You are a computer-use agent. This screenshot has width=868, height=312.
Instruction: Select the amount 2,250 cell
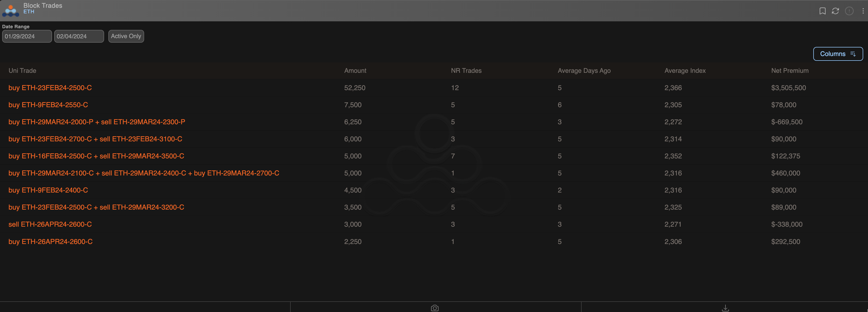pyautogui.click(x=353, y=242)
